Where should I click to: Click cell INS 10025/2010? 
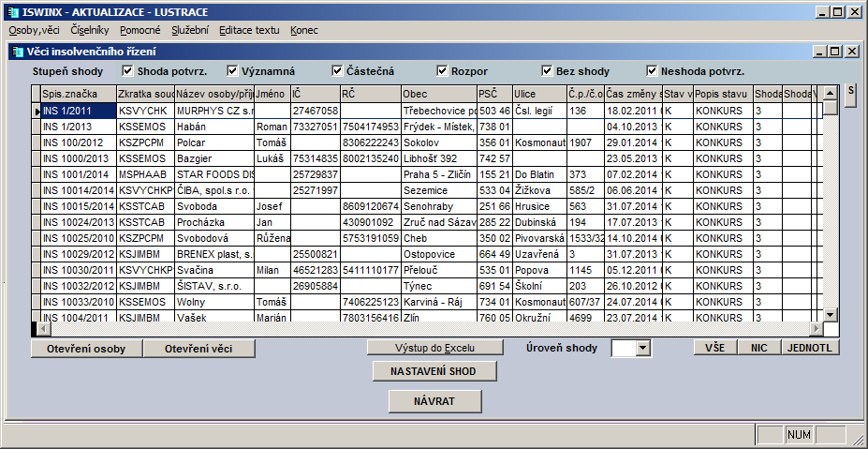79,238
